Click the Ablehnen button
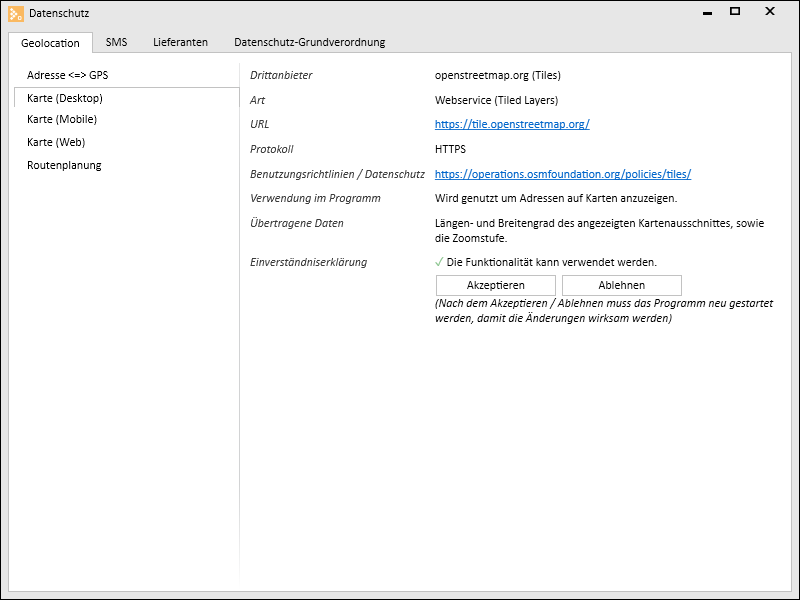 tap(621, 285)
